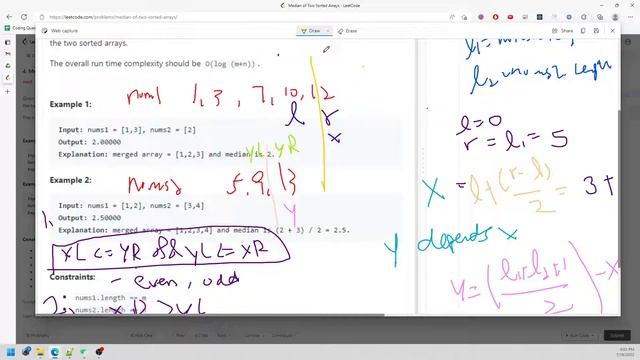Click the LeetCode tab icon in vertical tabs

(7, 78)
